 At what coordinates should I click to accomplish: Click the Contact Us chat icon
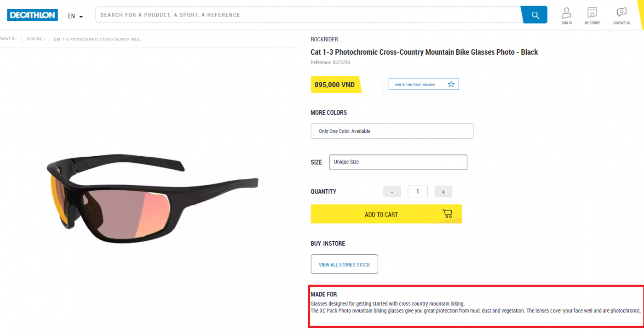click(621, 13)
